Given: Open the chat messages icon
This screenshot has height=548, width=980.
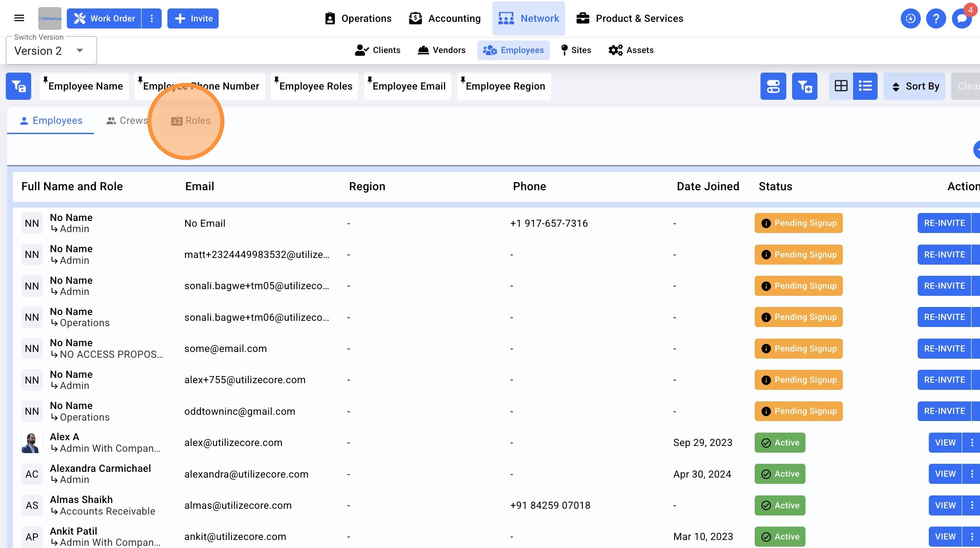Looking at the screenshot, I should coord(961,19).
